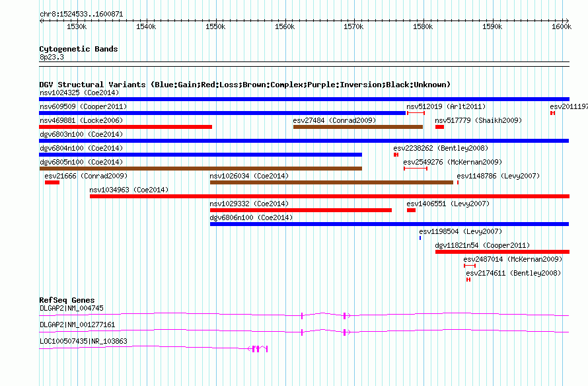Click the tiny red esv1148786 tick
Screen dimensions: 588x386
457,182
